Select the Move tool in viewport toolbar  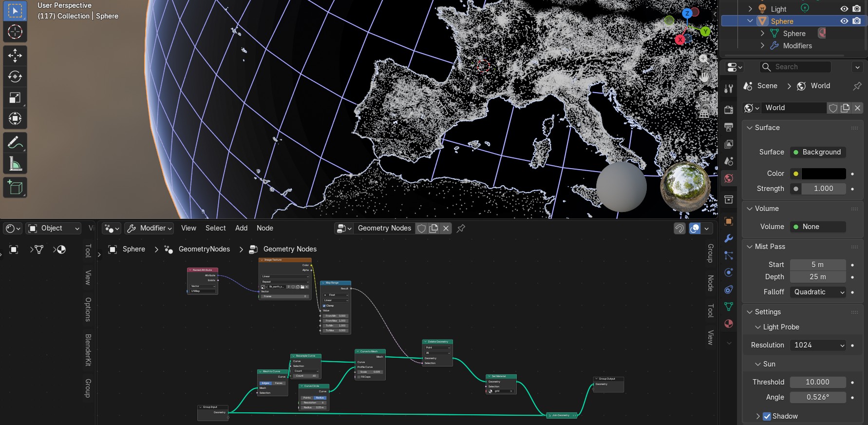pyautogui.click(x=15, y=56)
